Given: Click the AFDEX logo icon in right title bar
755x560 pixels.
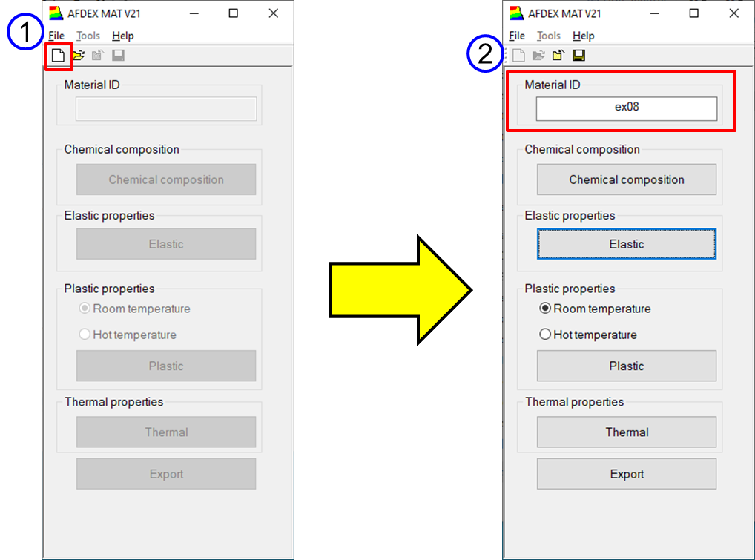Looking at the screenshot, I should click(x=517, y=13).
